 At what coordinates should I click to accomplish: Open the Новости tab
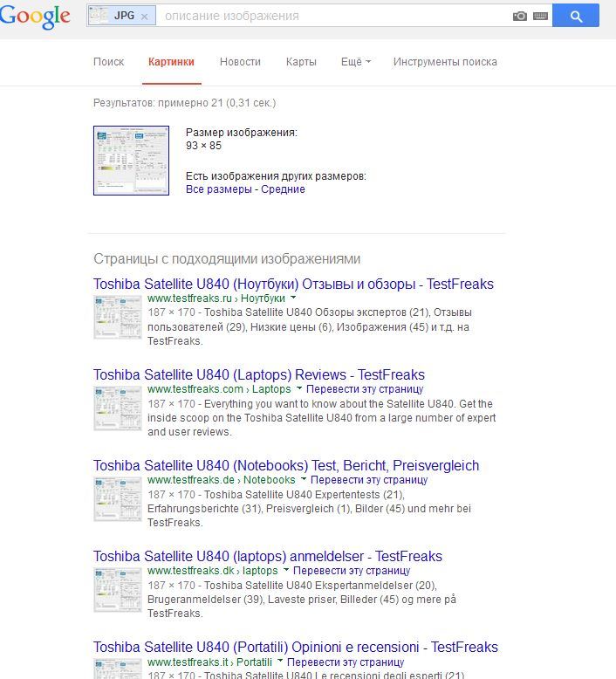(240, 62)
